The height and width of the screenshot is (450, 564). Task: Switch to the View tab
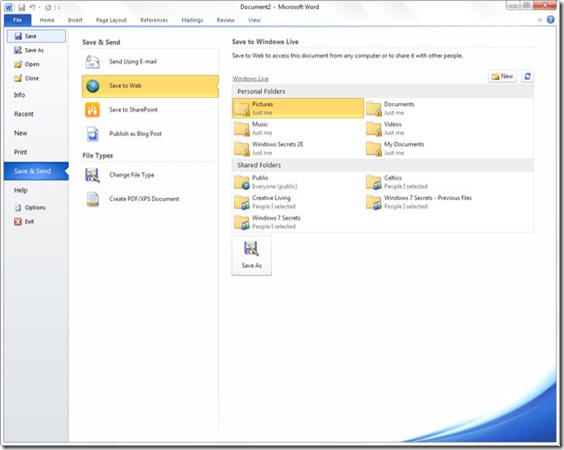point(254,20)
